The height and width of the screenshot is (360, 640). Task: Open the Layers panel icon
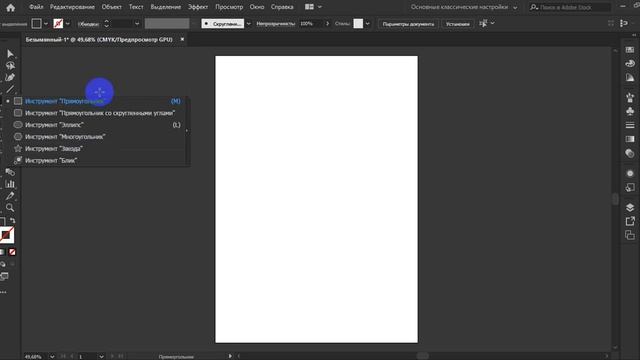click(x=630, y=207)
